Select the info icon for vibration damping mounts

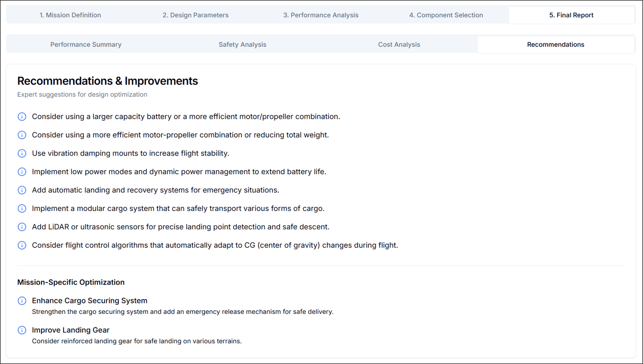pos(22,153)
